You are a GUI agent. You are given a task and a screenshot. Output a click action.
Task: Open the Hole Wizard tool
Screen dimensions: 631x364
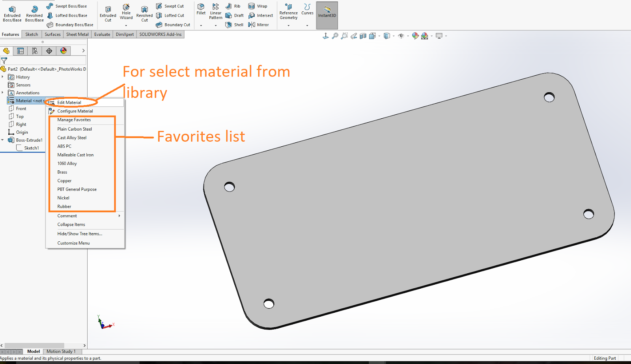tap(126, 12)
